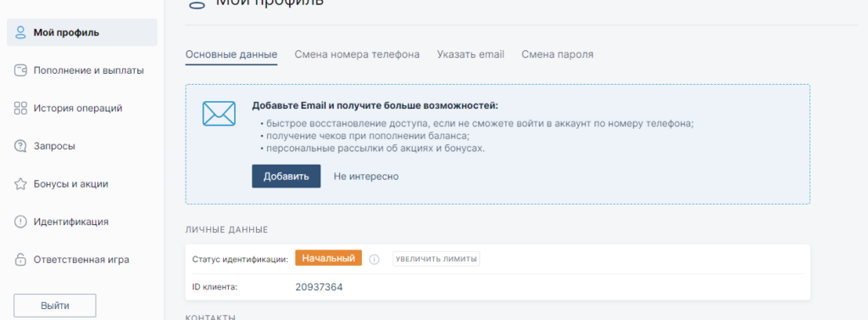Screen dimensions: 868x320
Task: Click the ЛИЧНЫЕ ДАННЫЕ section heading
Action: (227, 229)
